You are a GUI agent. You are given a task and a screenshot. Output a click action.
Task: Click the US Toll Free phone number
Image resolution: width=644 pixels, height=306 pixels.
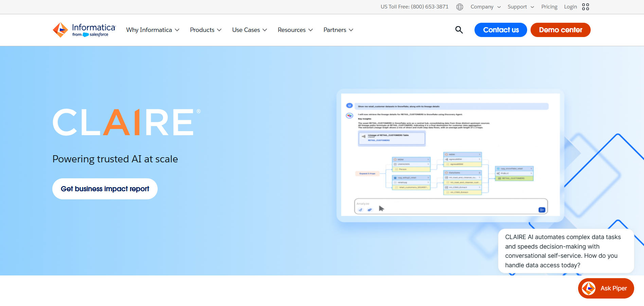click(x=414, y=7)
